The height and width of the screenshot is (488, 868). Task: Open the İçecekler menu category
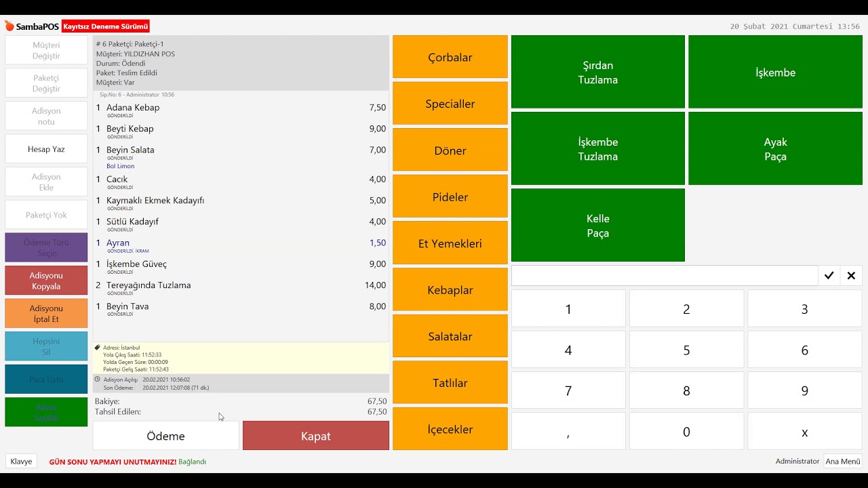point(450,429)
